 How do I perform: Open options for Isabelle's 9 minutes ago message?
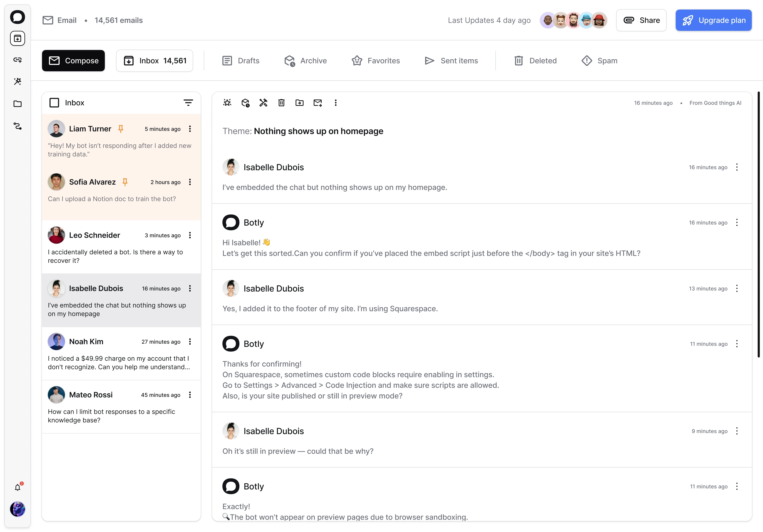pyautogui.click(x=737, y=431)
